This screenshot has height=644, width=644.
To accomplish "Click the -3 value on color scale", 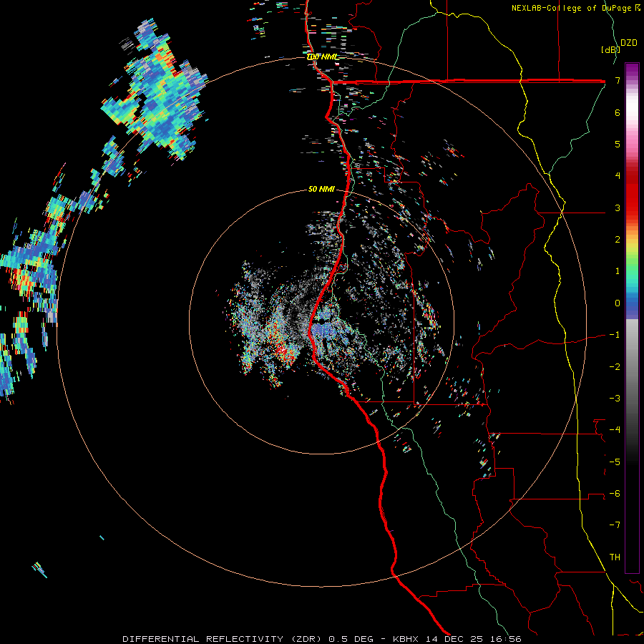I will pos(615,398).
